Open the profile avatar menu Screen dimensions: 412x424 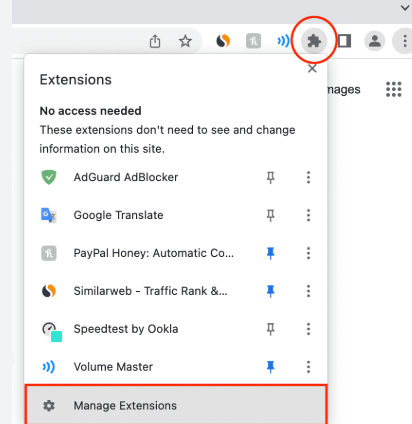coord(375,41)
